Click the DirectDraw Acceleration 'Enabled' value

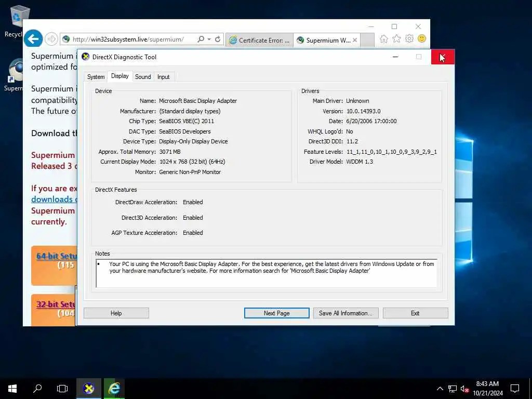click(x=193, y=202)
